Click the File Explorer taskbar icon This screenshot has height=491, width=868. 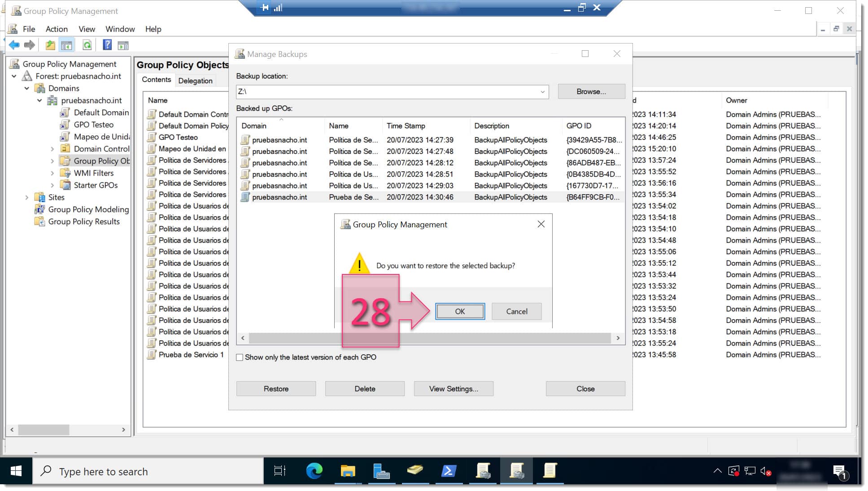coord(348,471)
